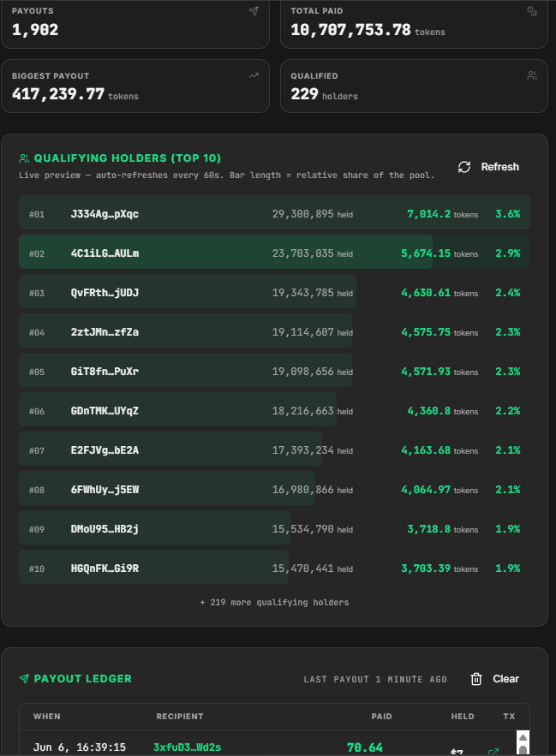Click the TX column header
This screenshot has width=556, height=756.
[x=509, y=717]
